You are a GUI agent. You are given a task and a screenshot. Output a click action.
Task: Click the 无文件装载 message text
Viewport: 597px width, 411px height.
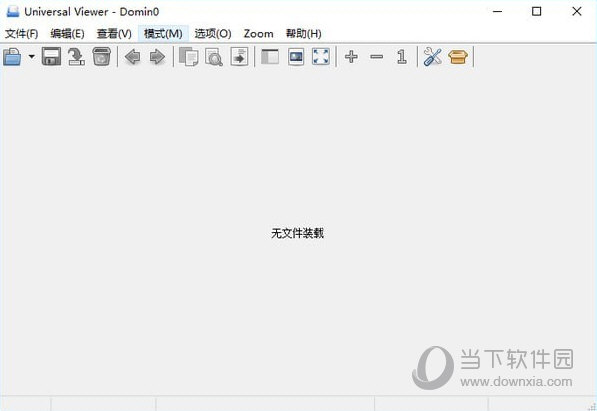coord(297,233)
